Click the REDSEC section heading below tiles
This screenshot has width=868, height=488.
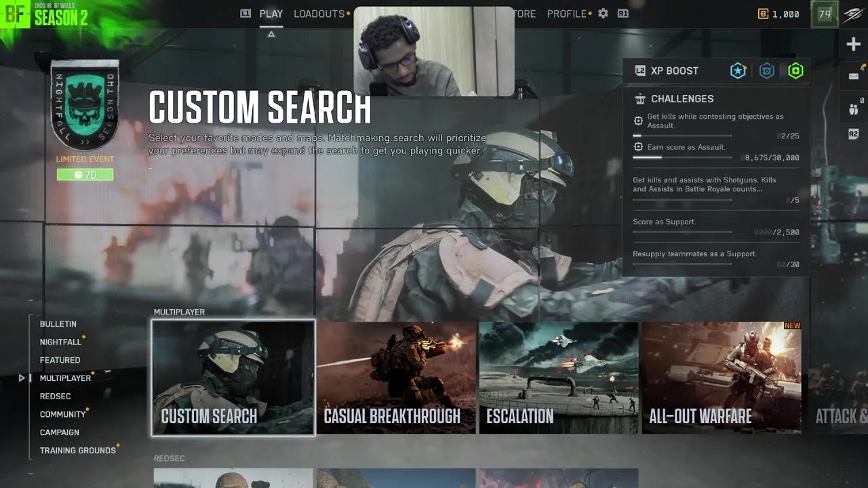pos(169,458)
